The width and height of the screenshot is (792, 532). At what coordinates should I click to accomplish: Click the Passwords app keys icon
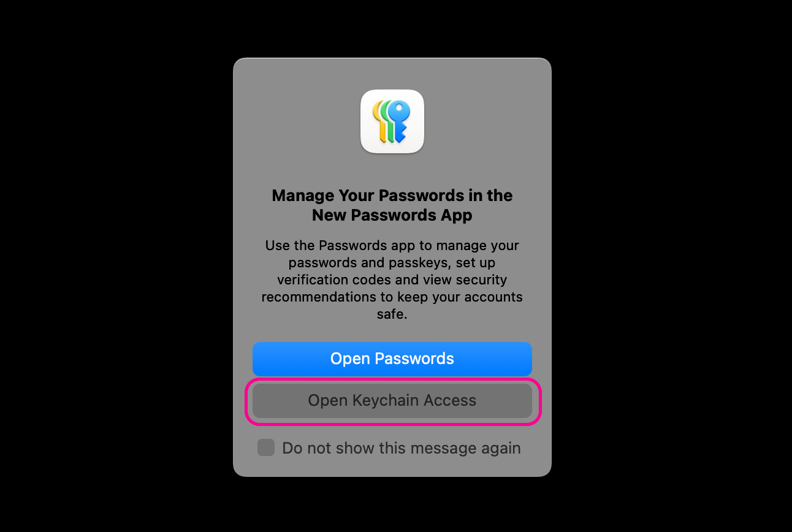pos(392,121)
